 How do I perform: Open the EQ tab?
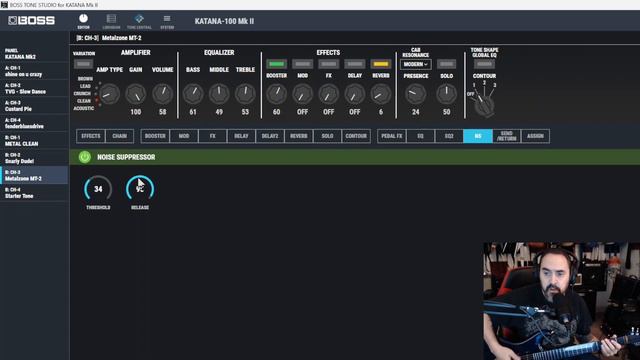[x=420, y=136]
